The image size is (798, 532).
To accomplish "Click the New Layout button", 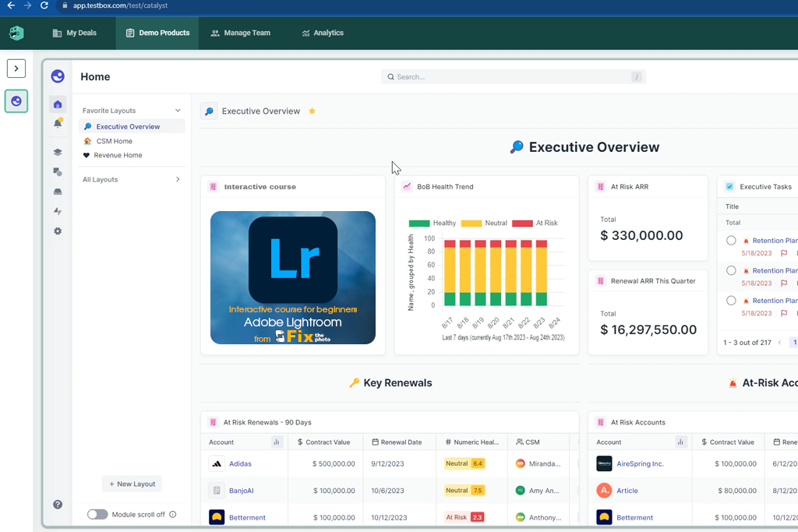I will [132, 484].
